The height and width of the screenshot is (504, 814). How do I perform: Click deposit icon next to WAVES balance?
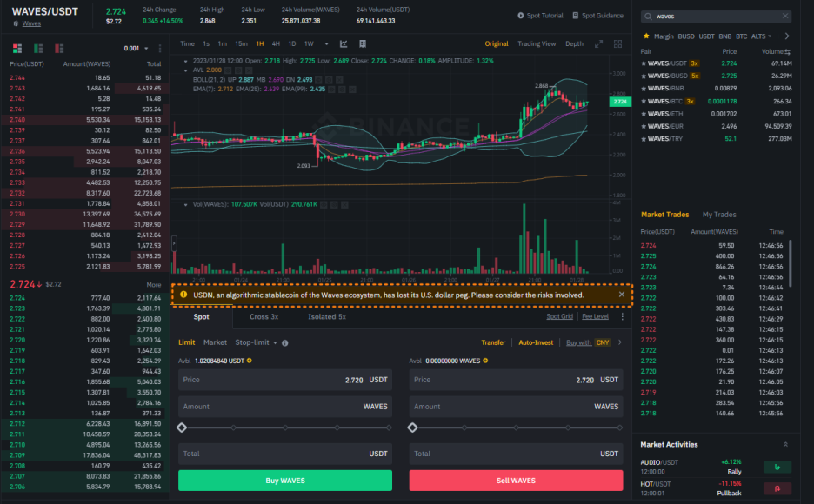coord(485,361)
